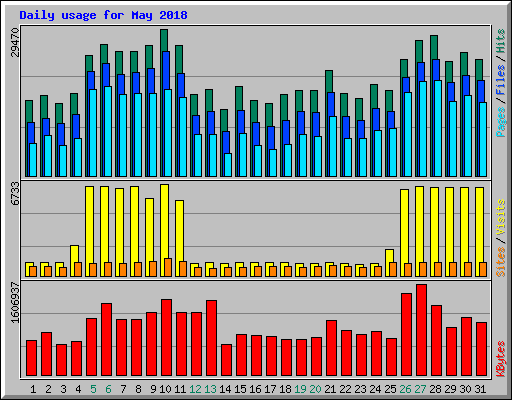Click the green 'Hits' legend label
This screenshot has height=400, width=512.
point(500,41)
